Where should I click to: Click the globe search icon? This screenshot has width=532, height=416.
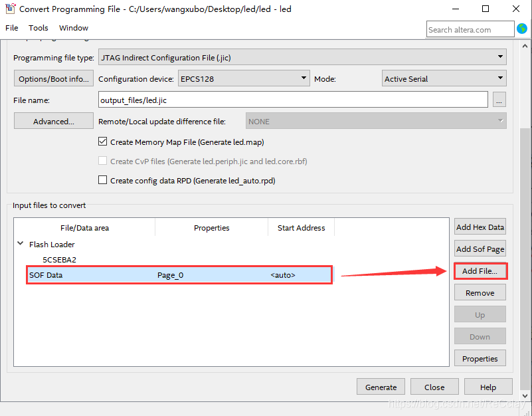point(522,29)
